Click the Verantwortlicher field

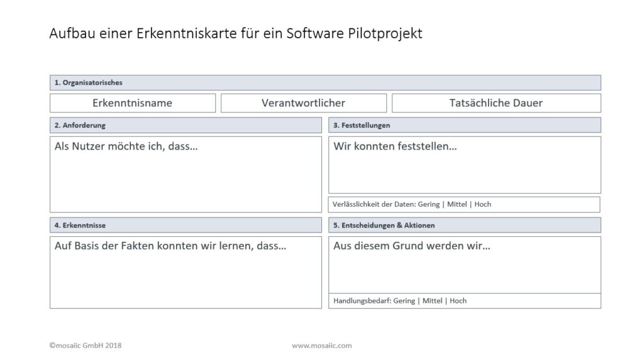[303, 102]
